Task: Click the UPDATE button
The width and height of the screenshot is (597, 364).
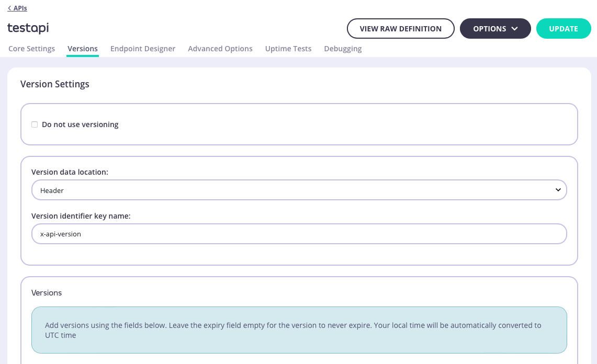Action: click(x=564, y=28)
